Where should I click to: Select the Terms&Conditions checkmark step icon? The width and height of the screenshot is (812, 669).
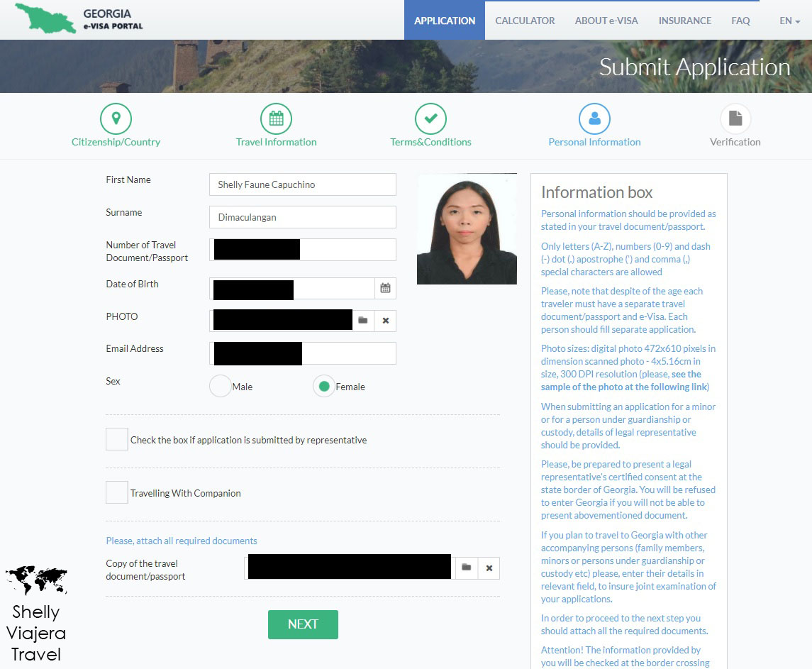click(x=430, y=118)
